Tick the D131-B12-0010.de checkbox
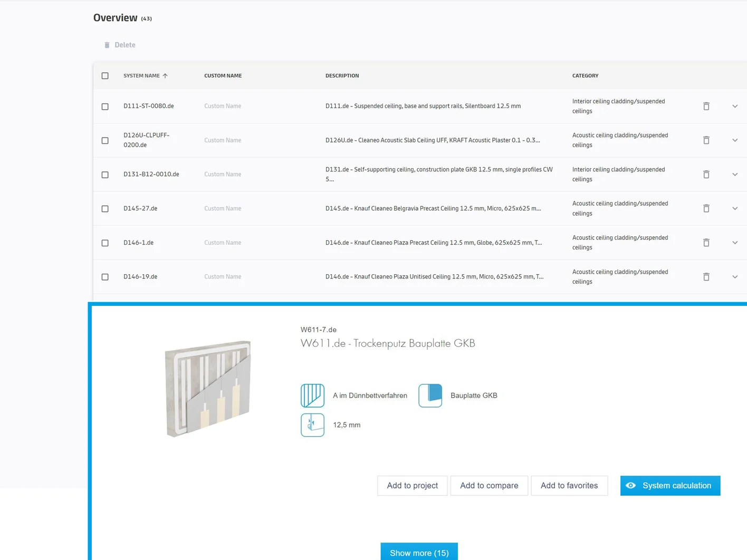Screen dimensions: 747x560 point(105,175)
